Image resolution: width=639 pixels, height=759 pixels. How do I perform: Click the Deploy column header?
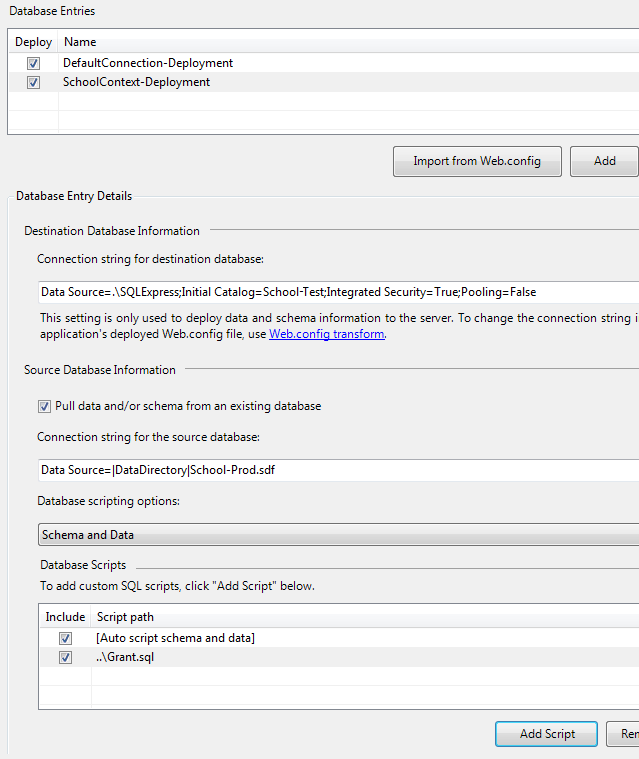click(34, 42)
